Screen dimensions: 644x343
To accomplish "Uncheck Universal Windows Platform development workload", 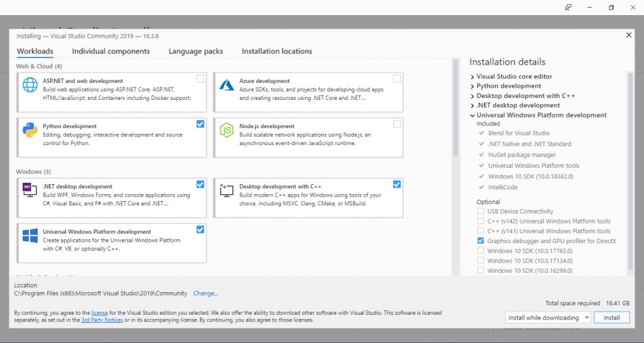I will [x=200, y=230].
